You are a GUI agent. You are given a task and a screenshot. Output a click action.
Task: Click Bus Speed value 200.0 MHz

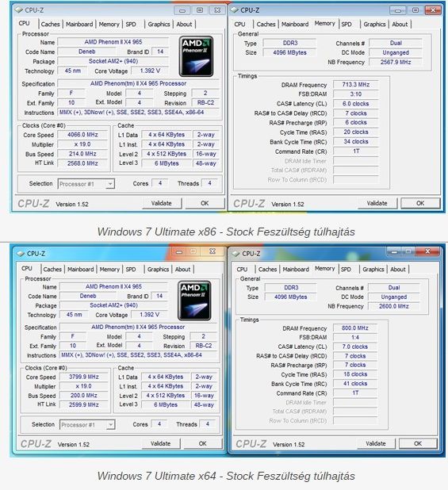point(84,396)
